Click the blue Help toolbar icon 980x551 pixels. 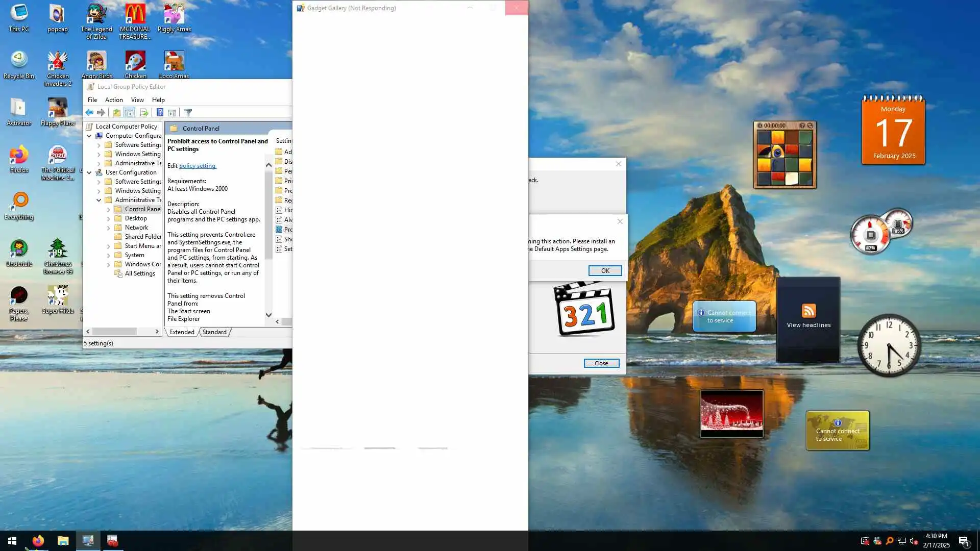point(160,113)
